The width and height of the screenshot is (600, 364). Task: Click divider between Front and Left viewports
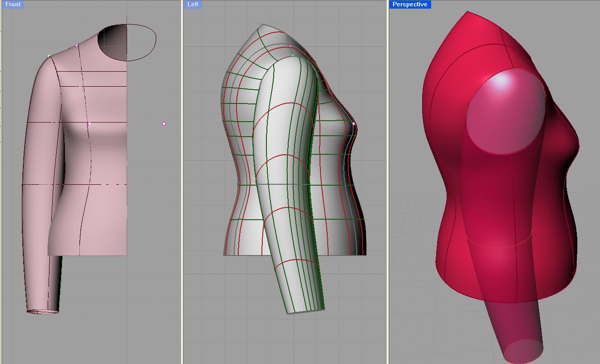pos(182,182)
